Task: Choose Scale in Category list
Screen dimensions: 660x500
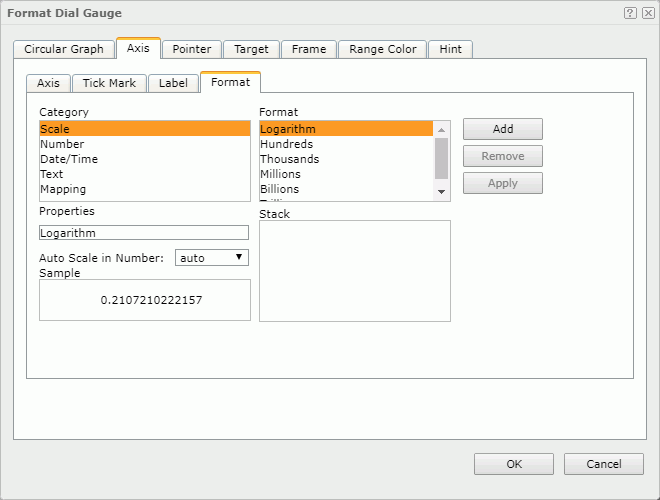Action: point(145,129)
